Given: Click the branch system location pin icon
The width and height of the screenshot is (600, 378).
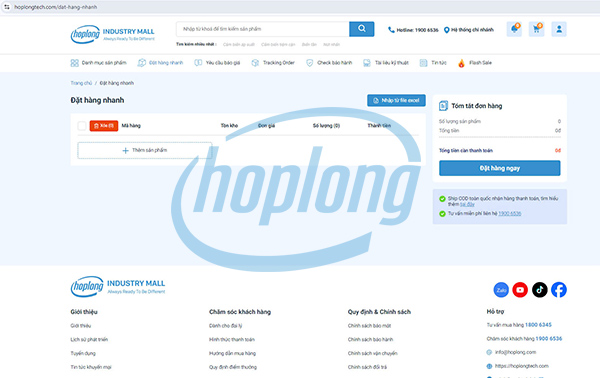Looking at the screenshot, I should [446, 30].
